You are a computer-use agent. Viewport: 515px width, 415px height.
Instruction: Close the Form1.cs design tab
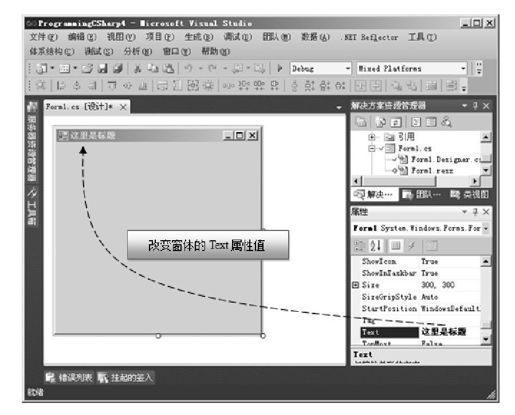123,107
